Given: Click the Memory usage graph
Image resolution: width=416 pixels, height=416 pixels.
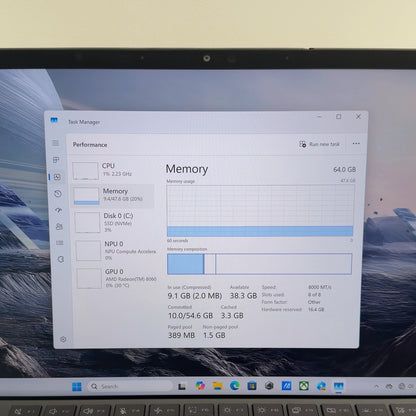Looking at the screenshot, I should (260, 211).
